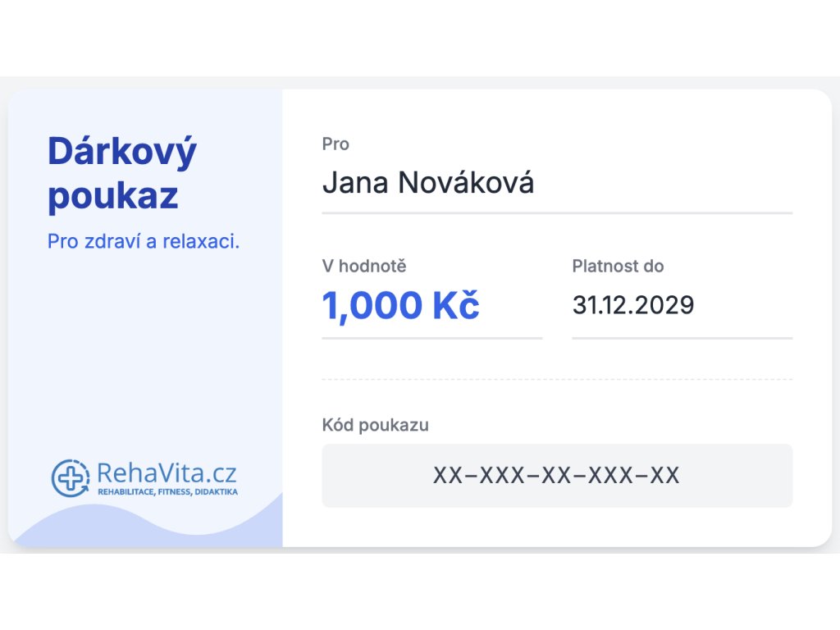This screenshot has height=630, width=840.
Task: Click the RehaVita medical cross logo icon
Action: click(71, 478)
